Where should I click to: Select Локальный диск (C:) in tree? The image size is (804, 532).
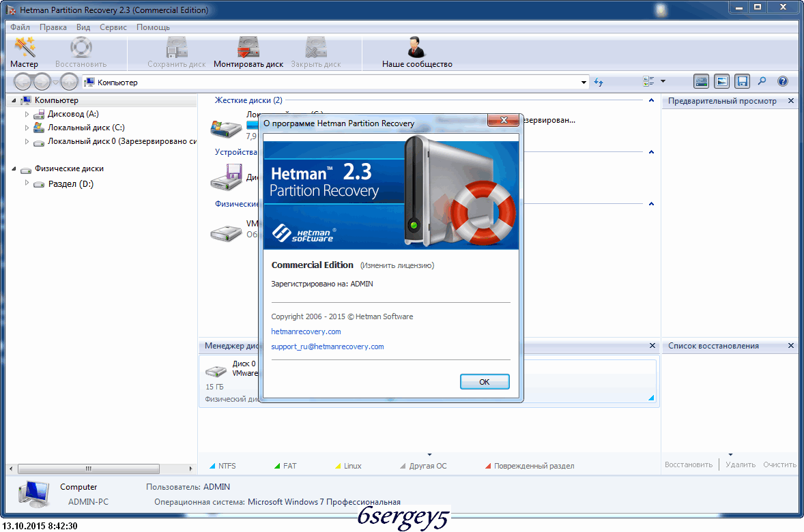click(86, 128)
